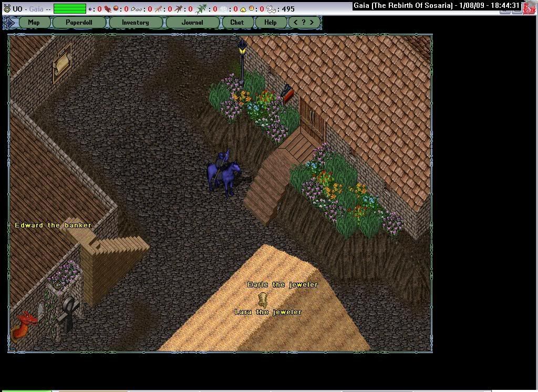Click the UO creature icon in title bar
Viewport: 538px width, 392px height.
pos(7,8)
